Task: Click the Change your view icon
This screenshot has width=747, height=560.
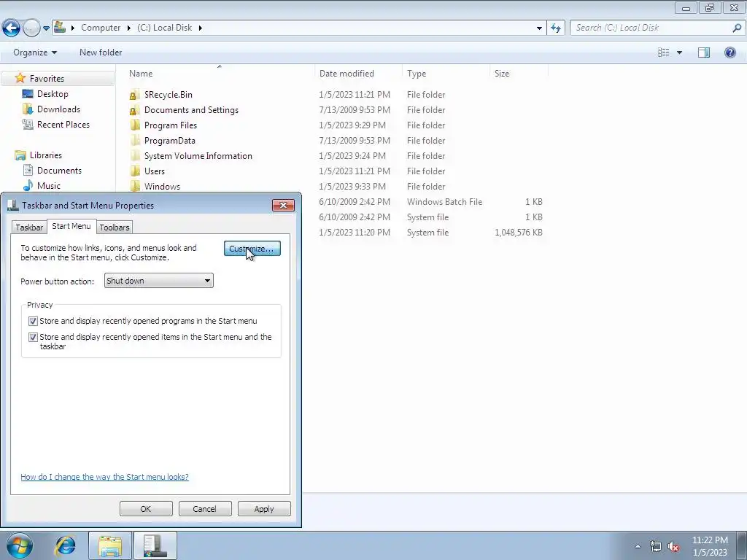Action: [x=664, y=52]
